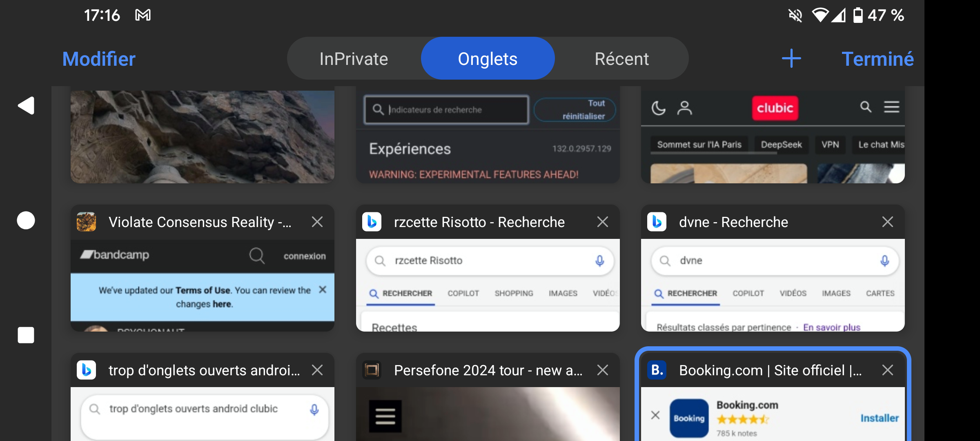Tap the Android back navigation triangle
The image size is (980, 441).
26,106
